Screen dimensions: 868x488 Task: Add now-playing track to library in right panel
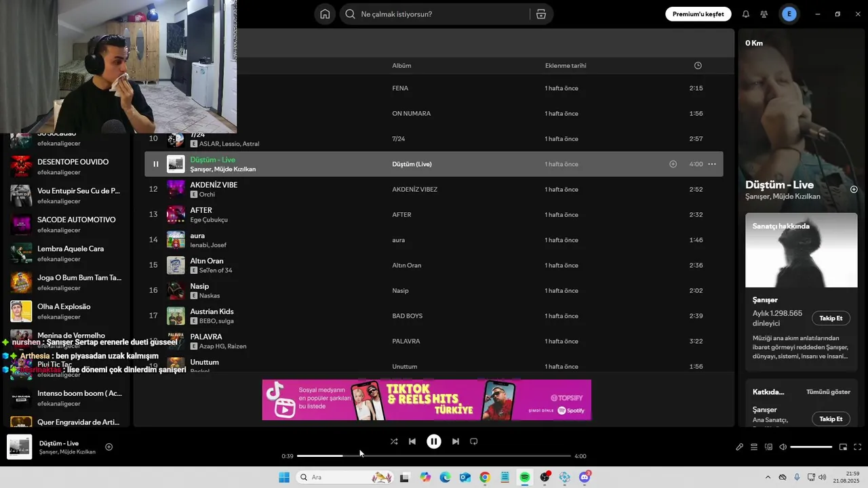click(x=854, y=190)
